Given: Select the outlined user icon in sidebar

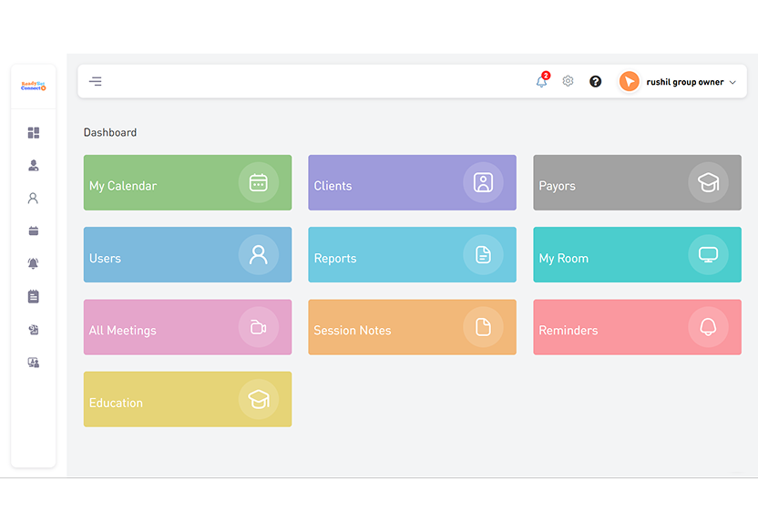Looking at the screenshot, I should [x=33, y=198].
